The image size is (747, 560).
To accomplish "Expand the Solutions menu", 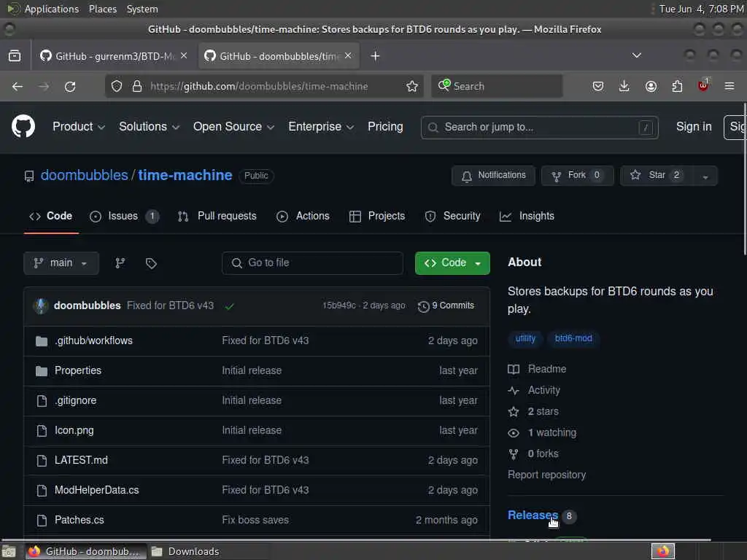I will click(149, 127).
